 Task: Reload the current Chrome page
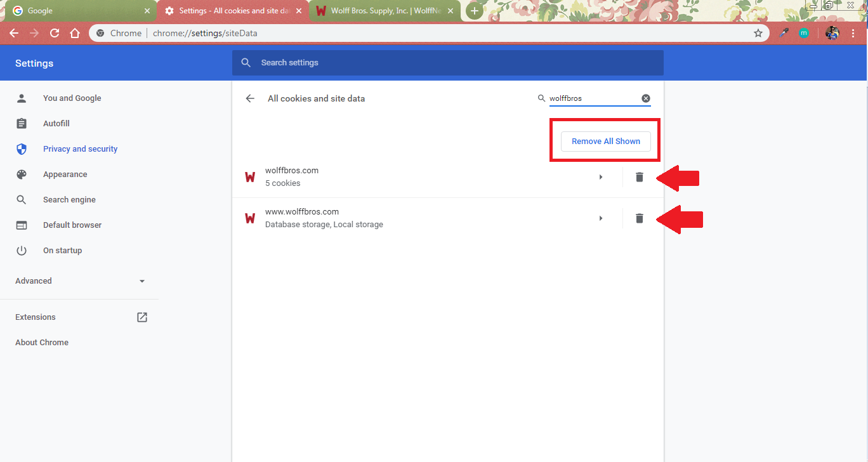point(55,33)
